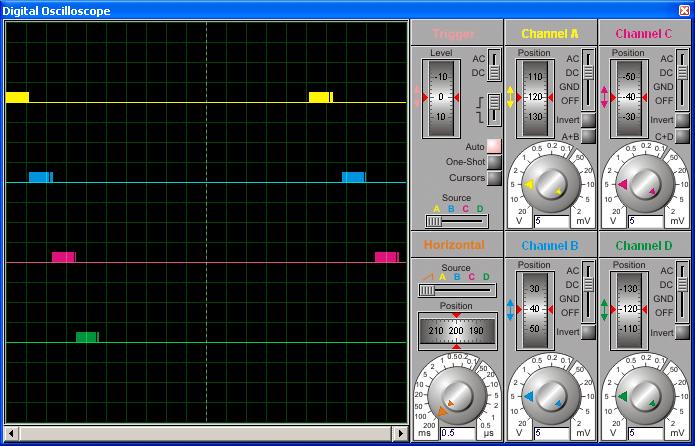Close the Digital Oscilloscope window

tap(684, 10)
